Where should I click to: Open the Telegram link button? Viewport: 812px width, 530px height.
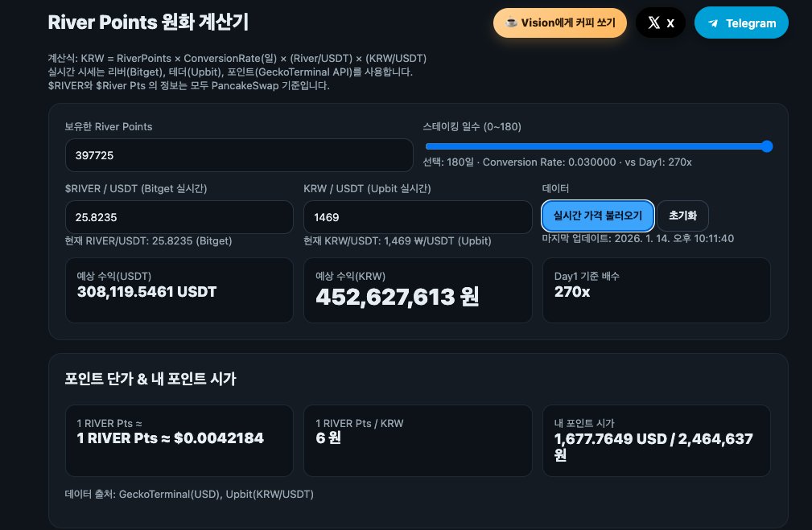[x=741, y=23]
